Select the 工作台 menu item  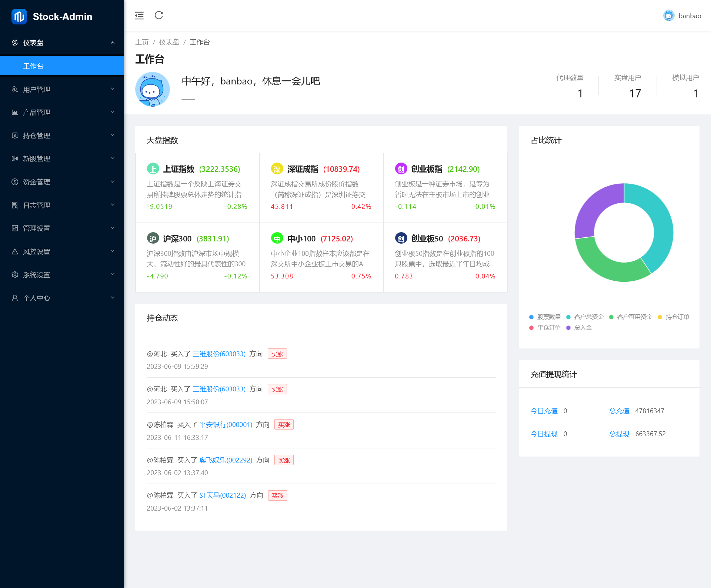[62, 66]
